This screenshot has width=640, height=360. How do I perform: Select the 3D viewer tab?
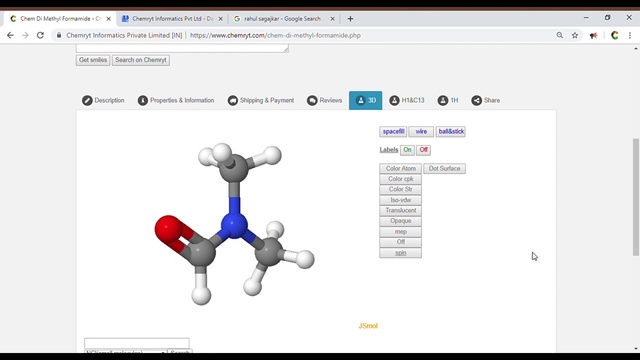point(365,100)
